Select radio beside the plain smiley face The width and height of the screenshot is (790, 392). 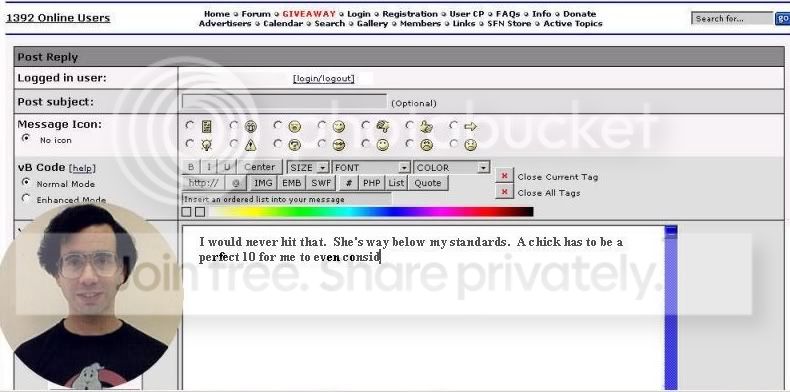[365, 144]
